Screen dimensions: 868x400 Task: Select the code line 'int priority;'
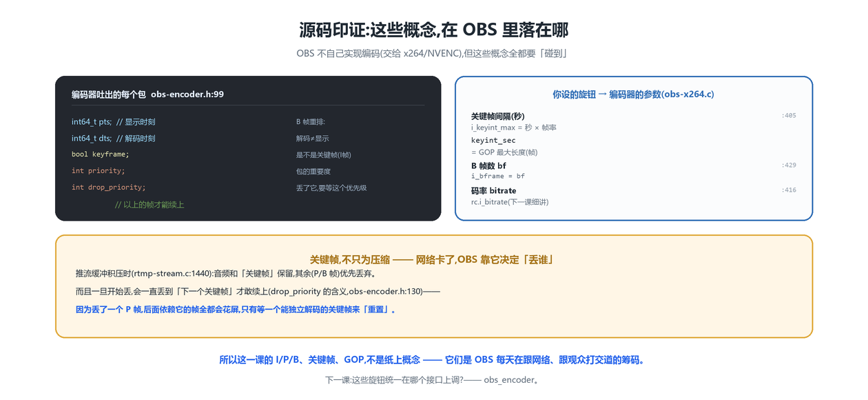[x=99, y=171]
